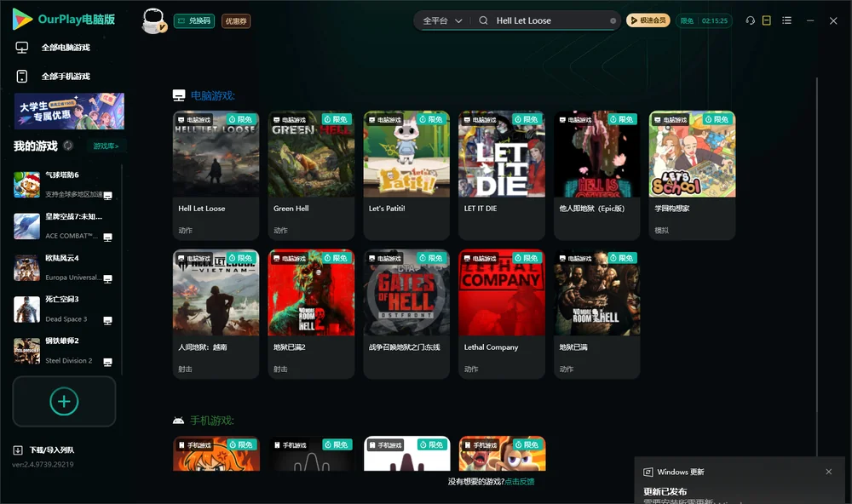Click the OurPlay logo icon
This screenshot has width=852, height=504.
[22, 20]
